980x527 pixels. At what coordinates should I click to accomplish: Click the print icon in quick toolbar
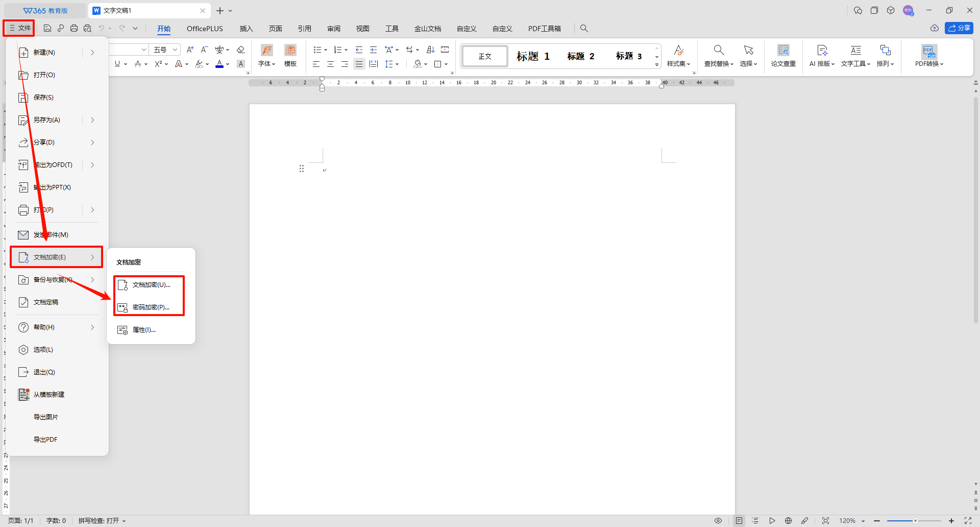[x=74, y=28]
